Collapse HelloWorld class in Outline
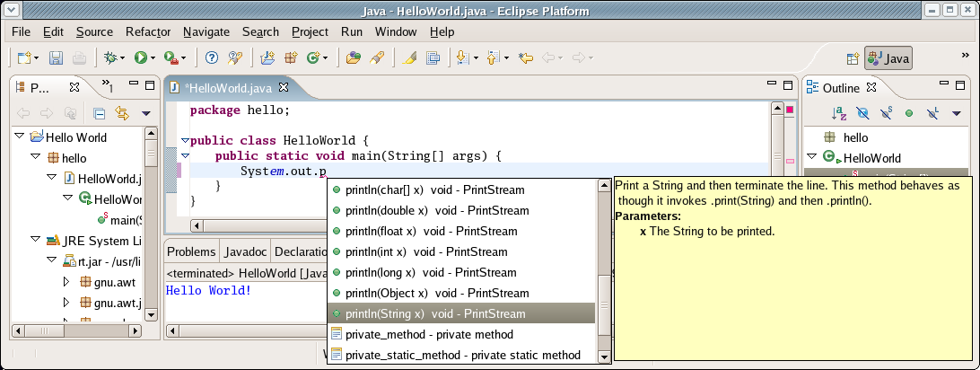Screen dimensions: 980x370 (812, 157)
